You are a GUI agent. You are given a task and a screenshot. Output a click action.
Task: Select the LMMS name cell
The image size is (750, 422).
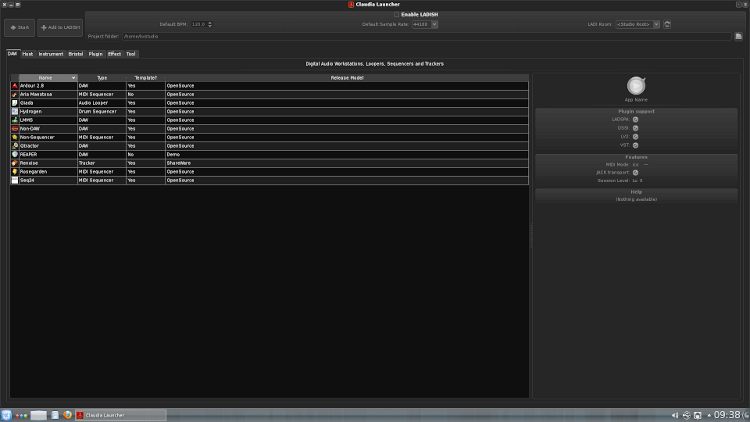click(x=48, y=120)
